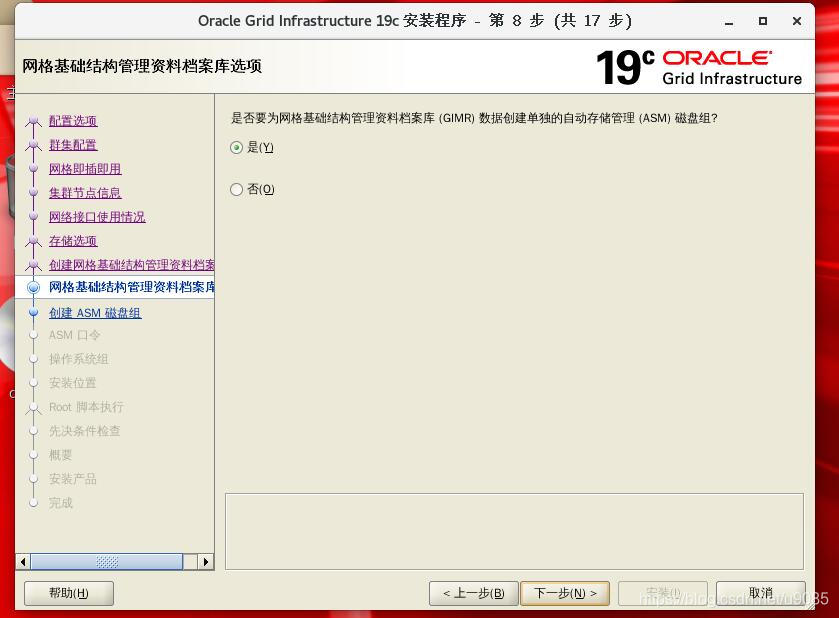Go to the 群集配置 step
The height and width of the screenshot is (618, 839).
(x=73, y=145)
